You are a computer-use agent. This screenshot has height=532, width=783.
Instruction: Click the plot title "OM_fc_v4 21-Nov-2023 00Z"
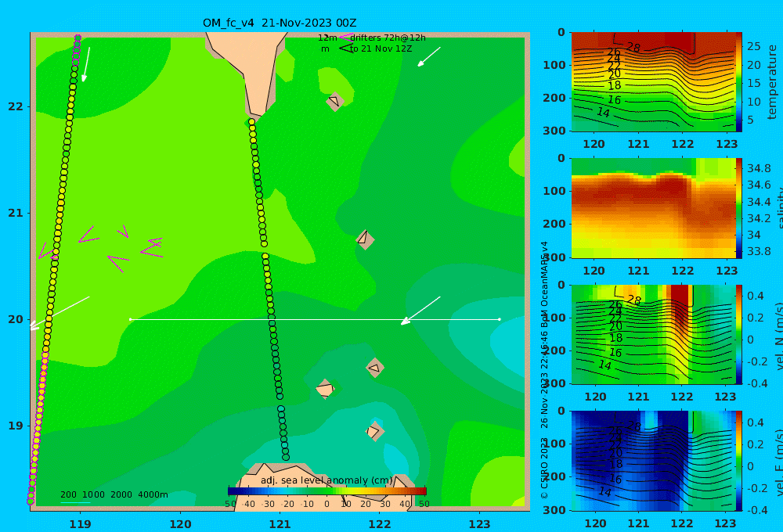pyautogui.click(x=280, y=23)
